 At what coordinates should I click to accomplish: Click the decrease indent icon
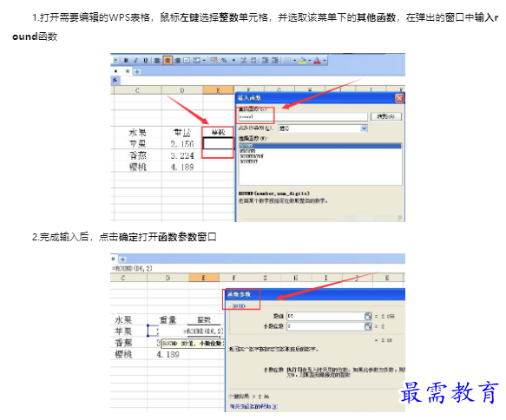point(265,61)
